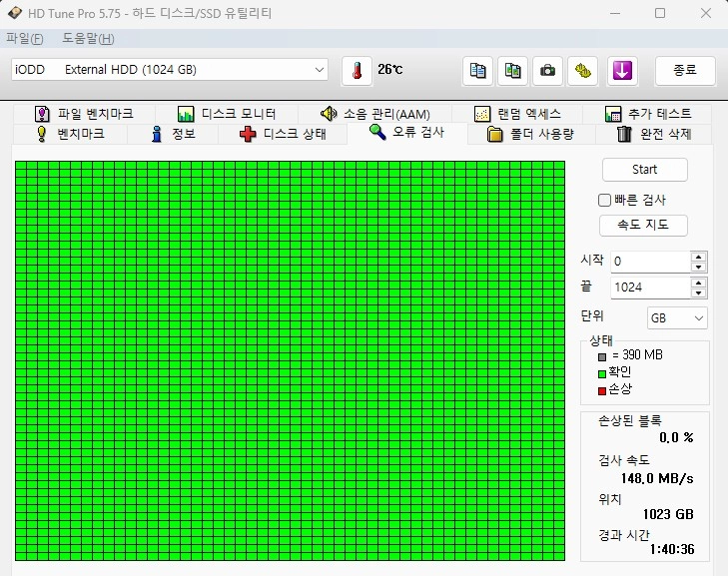Copy text results to clipboard icon
This screenshot has width=728, height=576.
tap(477, 71)
